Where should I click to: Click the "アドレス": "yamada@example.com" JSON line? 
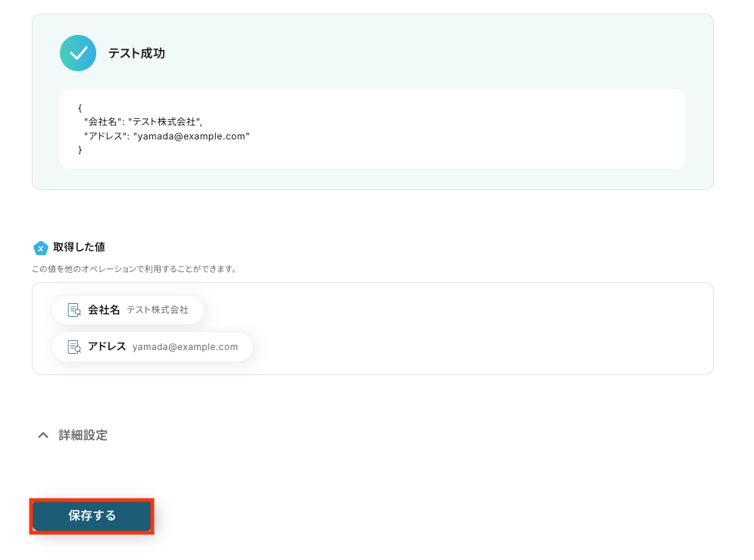(167, 136)
